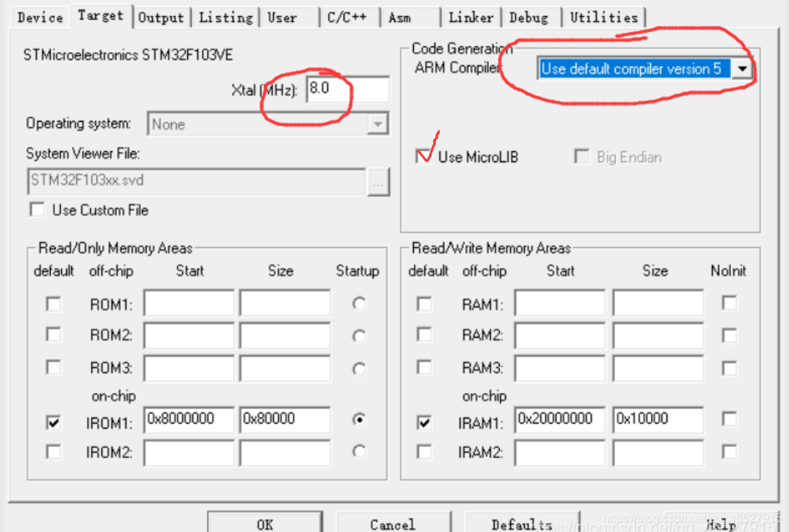Screen dimensions: 789x532
Task: Check the IROM2 default checkbox
Action: (54, 451)
